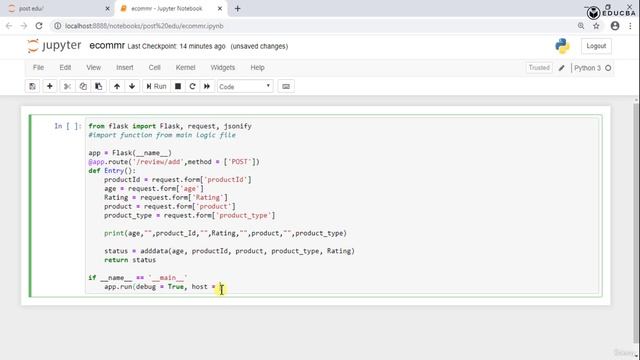Open the Widgets menu
Viewport: 640px width, 360px height.
[x=223, y=68]
